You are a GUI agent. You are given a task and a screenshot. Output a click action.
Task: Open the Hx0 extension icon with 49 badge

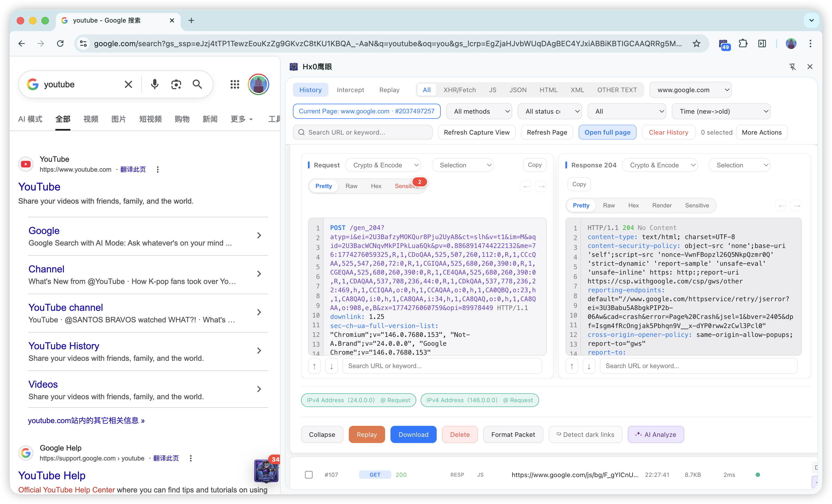point(724,44)
